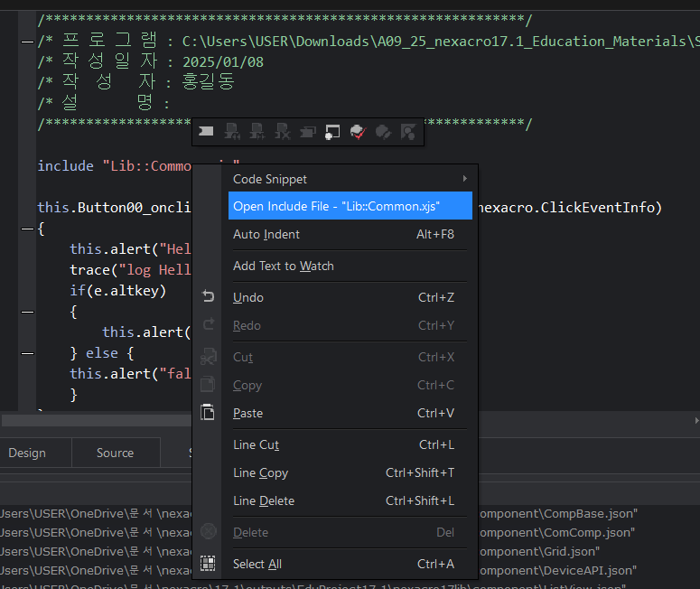Click the Copy pages icon
This screenshot has width=700, height=589.
(x=208, y=384)
